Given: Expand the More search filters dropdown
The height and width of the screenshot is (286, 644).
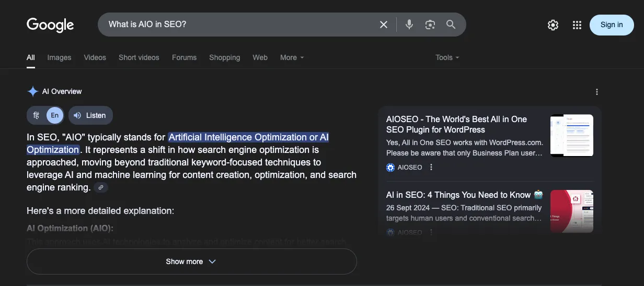Looking at the screenshot, I should 292,57.
